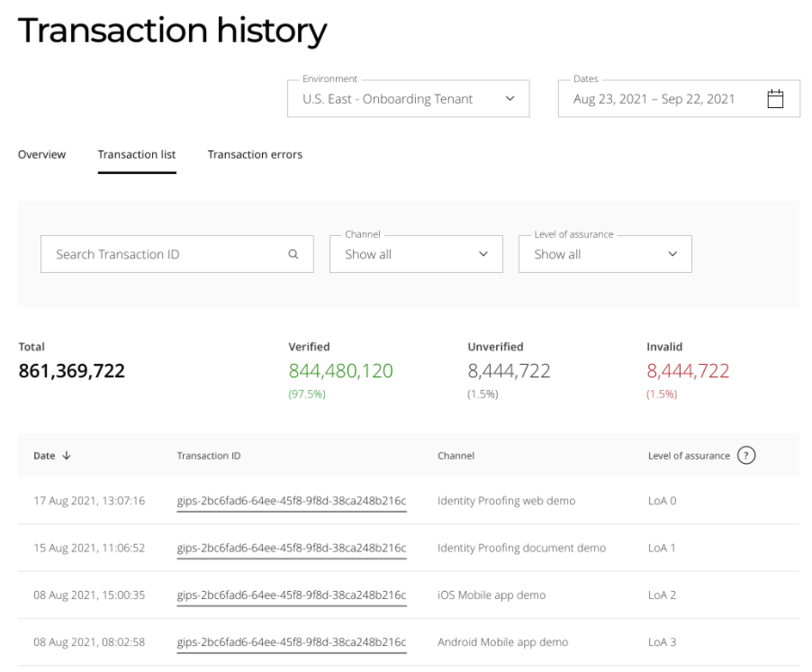Open the Android Mobile app demo transaction ID

point(292,642)
